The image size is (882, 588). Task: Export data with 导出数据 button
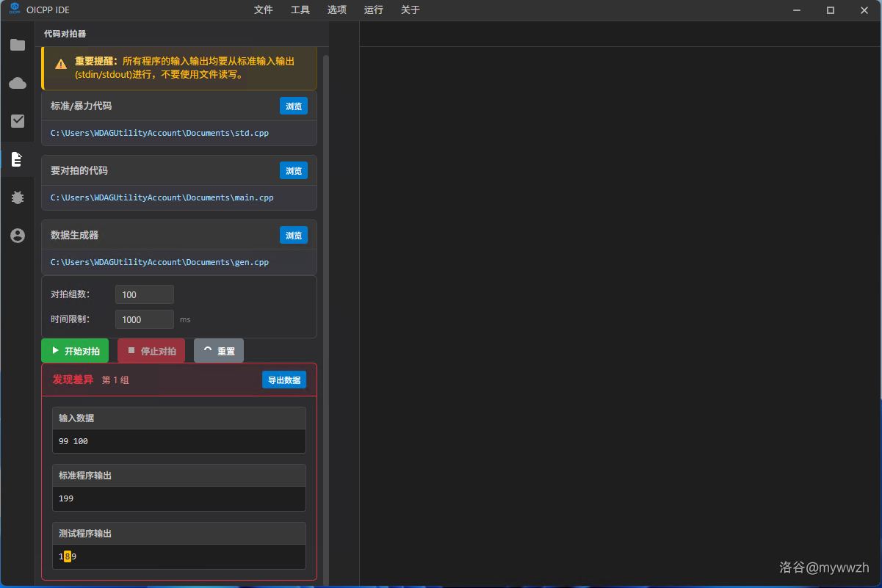[x=284, y=380]
